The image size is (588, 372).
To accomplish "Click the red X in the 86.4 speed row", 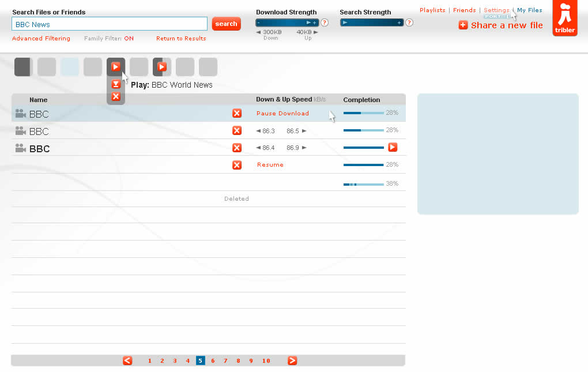I will (x=236, y=148).
